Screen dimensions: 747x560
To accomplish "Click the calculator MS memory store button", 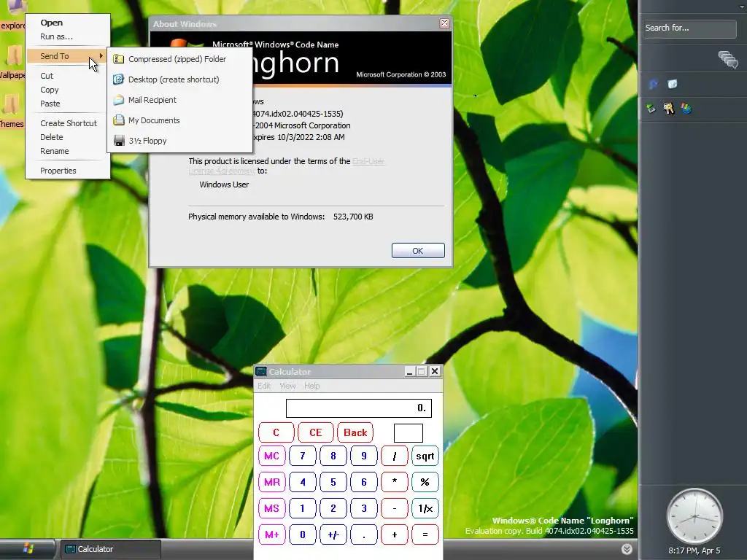I will [271, 508].
